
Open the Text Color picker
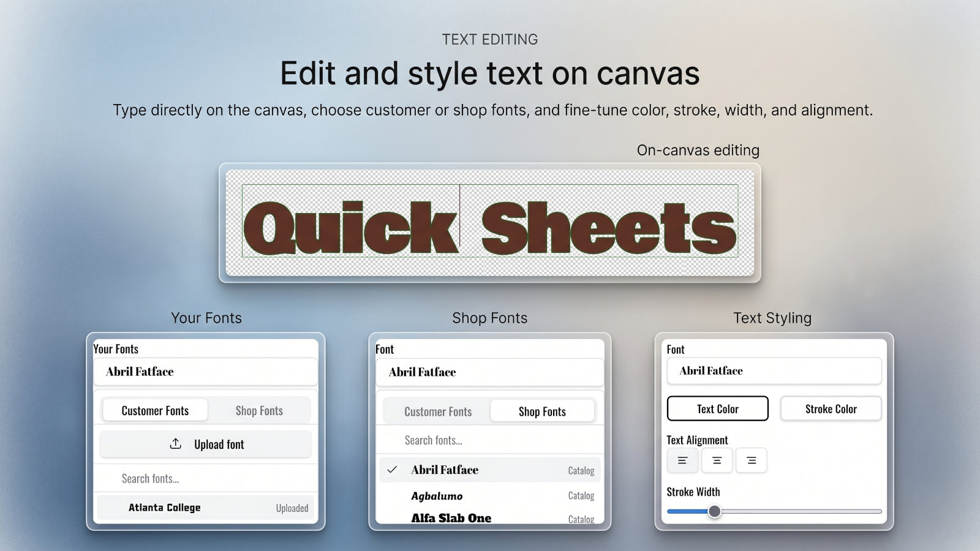tap(717, 408)
